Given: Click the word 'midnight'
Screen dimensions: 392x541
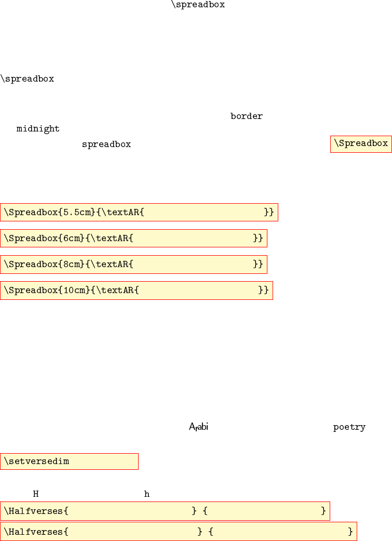Looking at the screenshot, I should pyautogui.click(x=38, y=128).
